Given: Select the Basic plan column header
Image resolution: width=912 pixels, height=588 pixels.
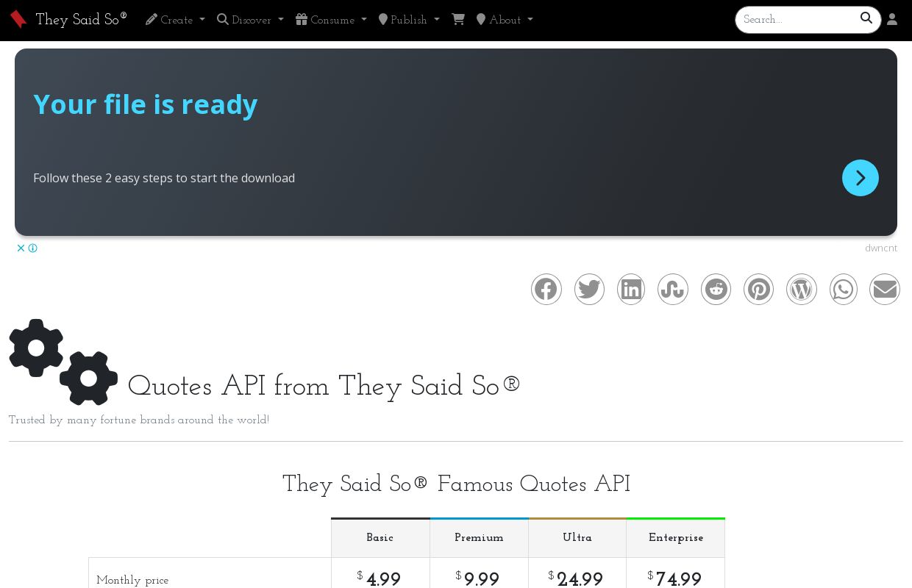Looking at the screenshot, I should click(380, 538).
